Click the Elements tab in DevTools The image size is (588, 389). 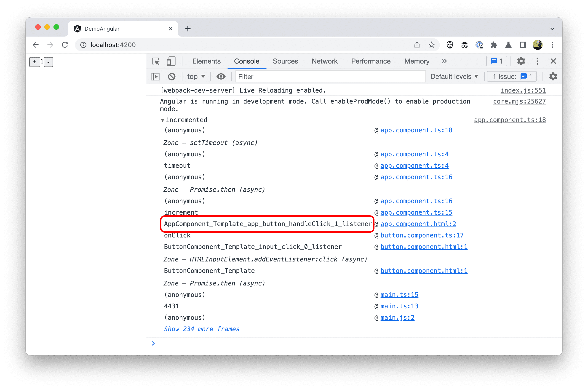pos(207,61)
